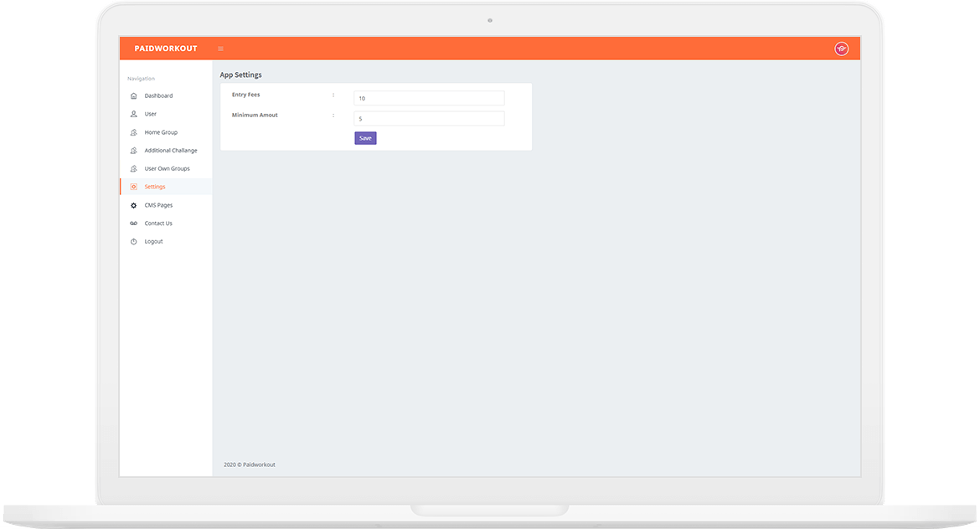980x529 pixels.
Task: Click the Entry Fees label
Action: click(x=245, y=95)
